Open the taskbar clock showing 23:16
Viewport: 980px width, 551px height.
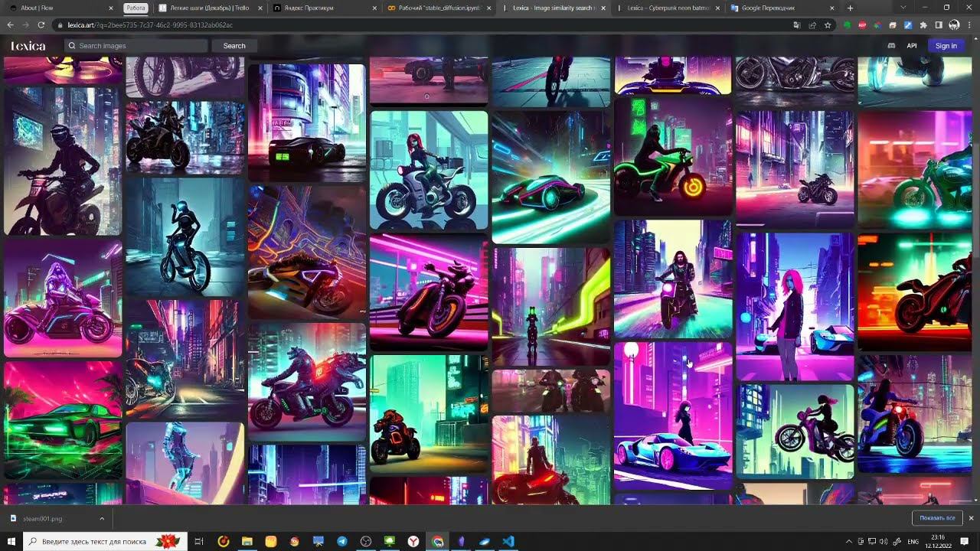938,541
